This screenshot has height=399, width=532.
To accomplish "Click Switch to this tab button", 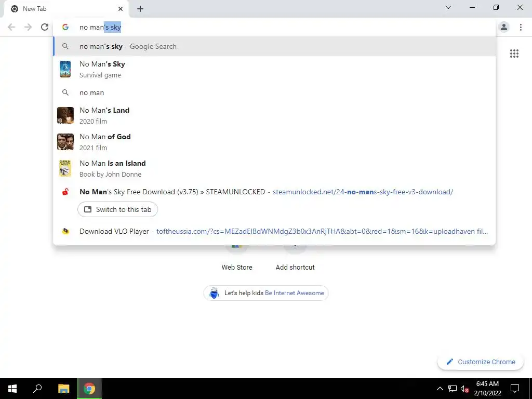I will [x=117, y=209].
